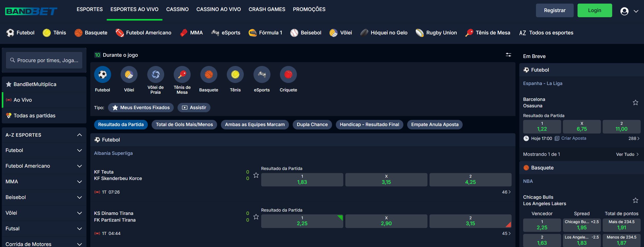The height and width of the screenshot is (247, 644).
Task: Select Ambas as Equipes Marcam market
Action: click(255, 125)
